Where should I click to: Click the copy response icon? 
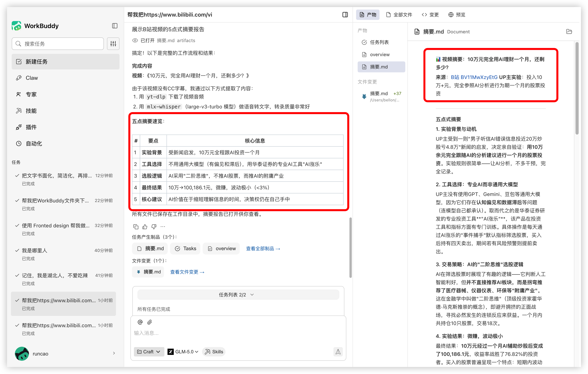tap(136, 227)
